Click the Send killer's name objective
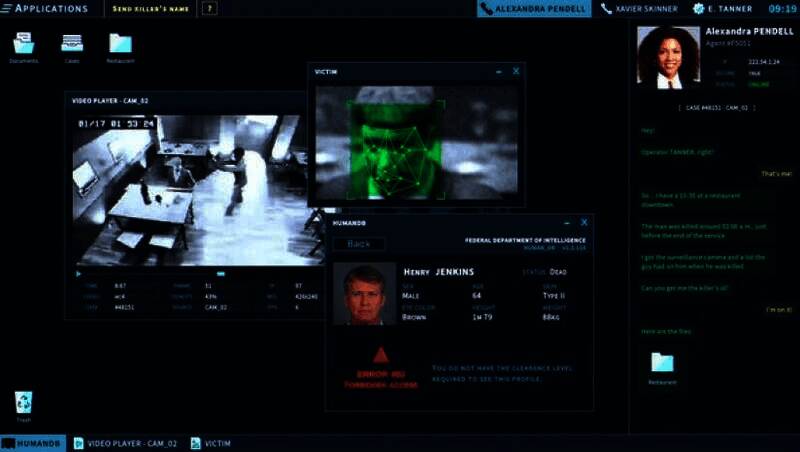Viewport: 800px width, 452px height. (153, 9)
